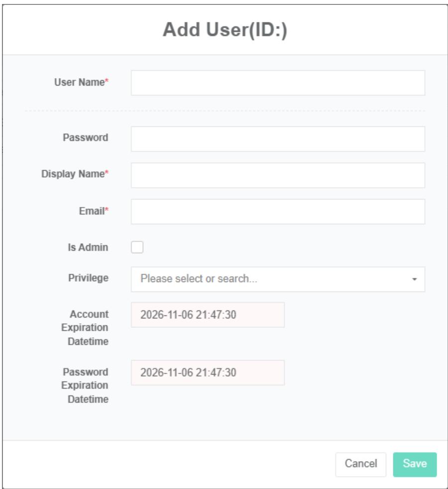Screen dimensions: 448x489
Task: Click the Privilege dropdown caret arrow
Action: 415,280
